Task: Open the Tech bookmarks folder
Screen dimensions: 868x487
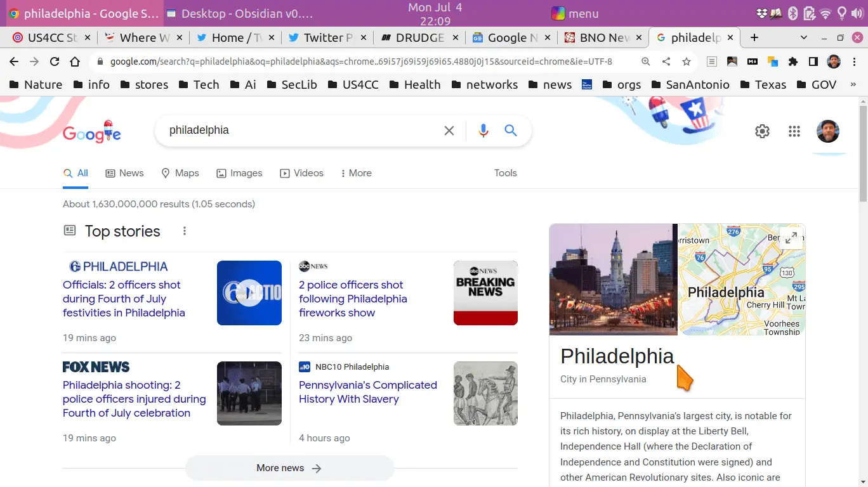Action: (199, 84)
